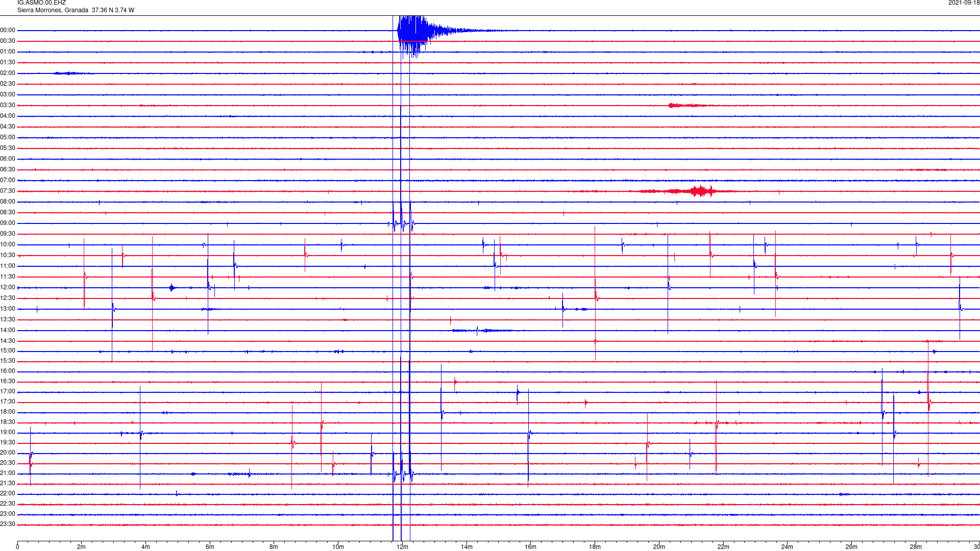Click the 26m axis tick label

[x=851, y=547]
